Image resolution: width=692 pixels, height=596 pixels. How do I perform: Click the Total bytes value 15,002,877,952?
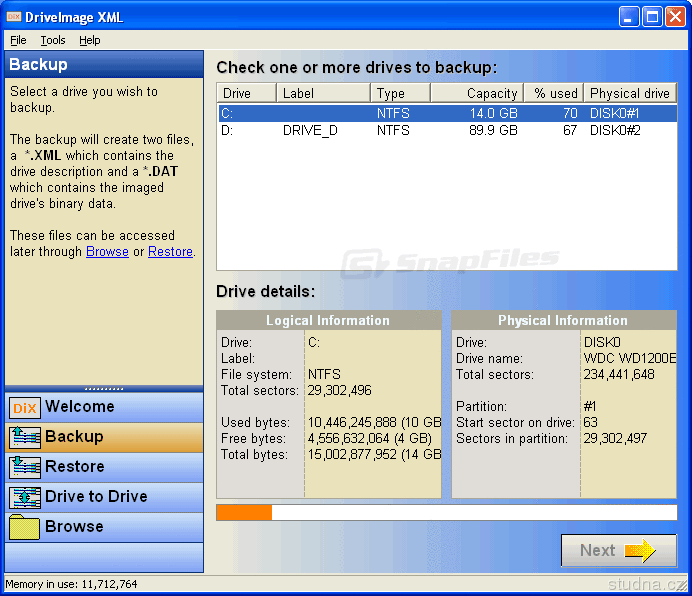(352, 454)
